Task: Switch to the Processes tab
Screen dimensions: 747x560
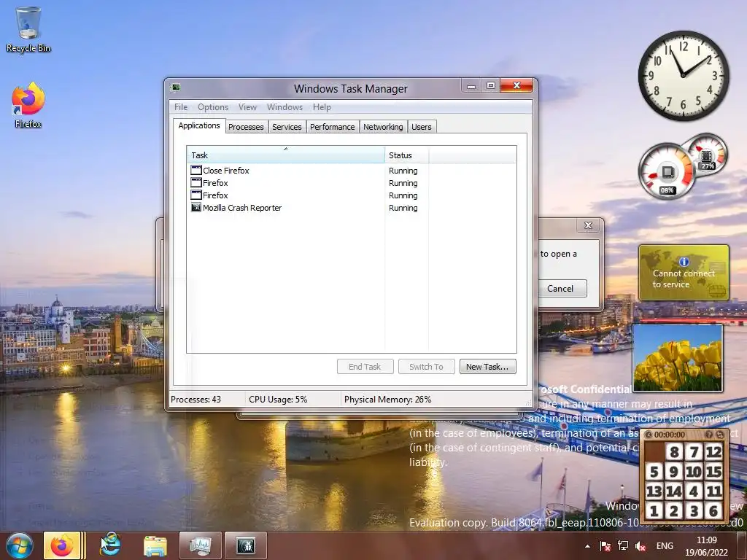Action: 246,127
